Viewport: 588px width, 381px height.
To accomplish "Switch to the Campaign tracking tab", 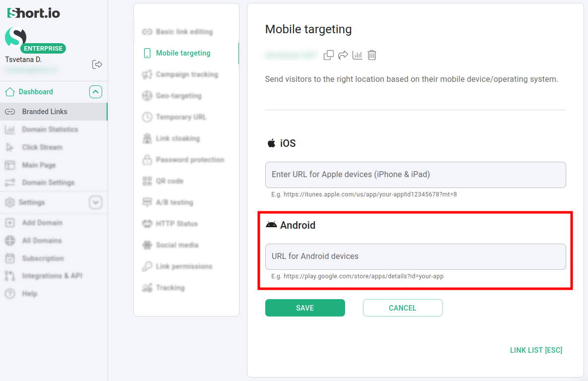I will [187, 74].
